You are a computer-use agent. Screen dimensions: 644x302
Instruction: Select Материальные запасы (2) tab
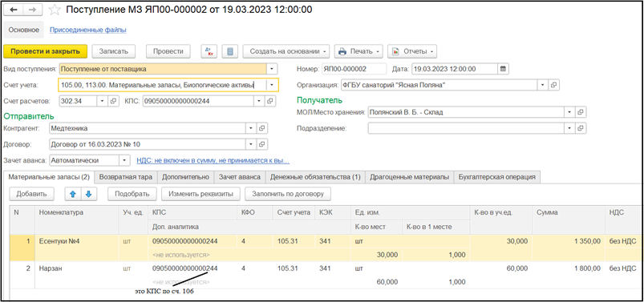coord(49,177)
